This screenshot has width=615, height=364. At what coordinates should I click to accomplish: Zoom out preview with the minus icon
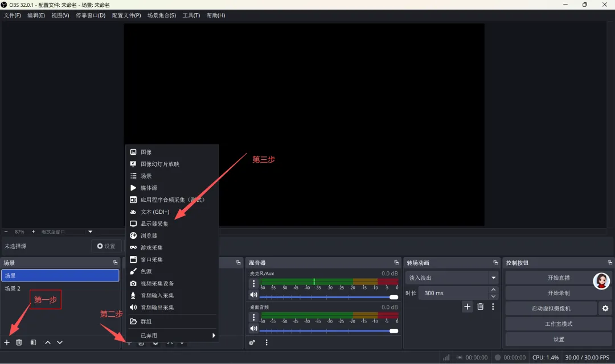(6, 231)
